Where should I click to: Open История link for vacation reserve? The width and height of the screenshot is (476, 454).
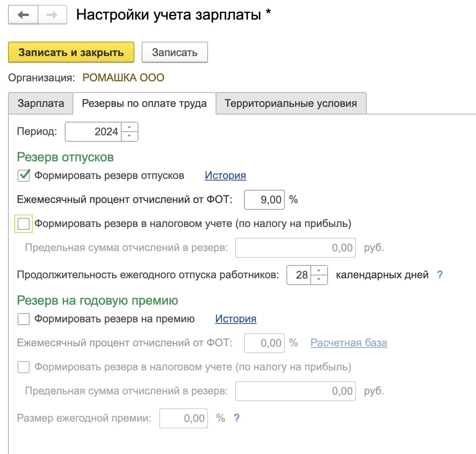[x=225, y=175]
